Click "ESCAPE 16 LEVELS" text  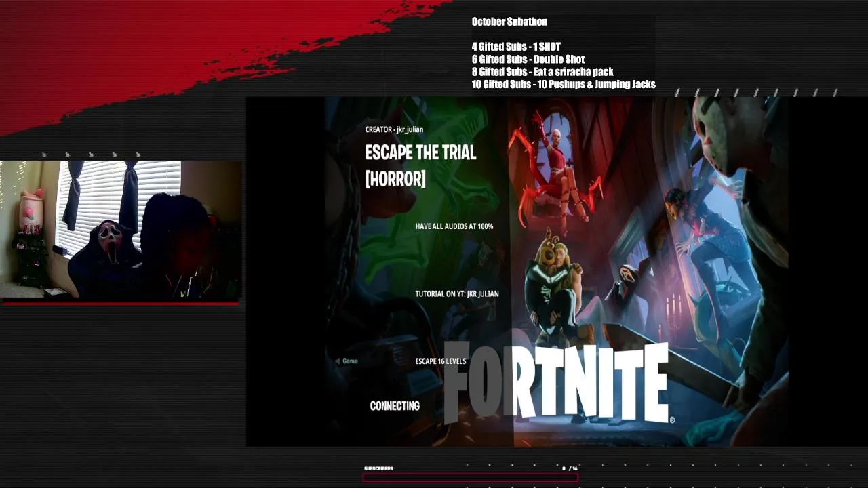tap(441, 361)
